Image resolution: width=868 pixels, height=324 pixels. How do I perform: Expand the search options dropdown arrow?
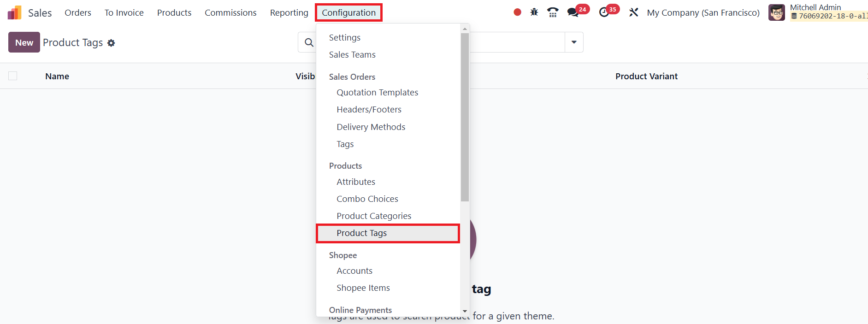pyautogui.click(x=574, y=42)
